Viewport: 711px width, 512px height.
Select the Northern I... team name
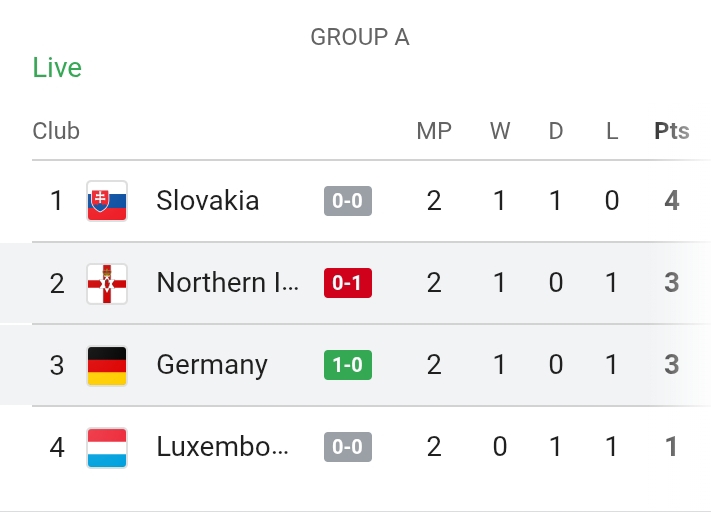pos(228,283)
